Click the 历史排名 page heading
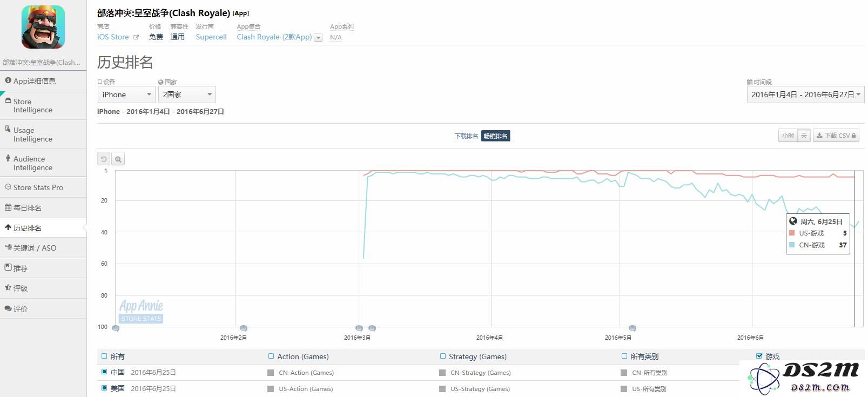 [x=125, y=62]
